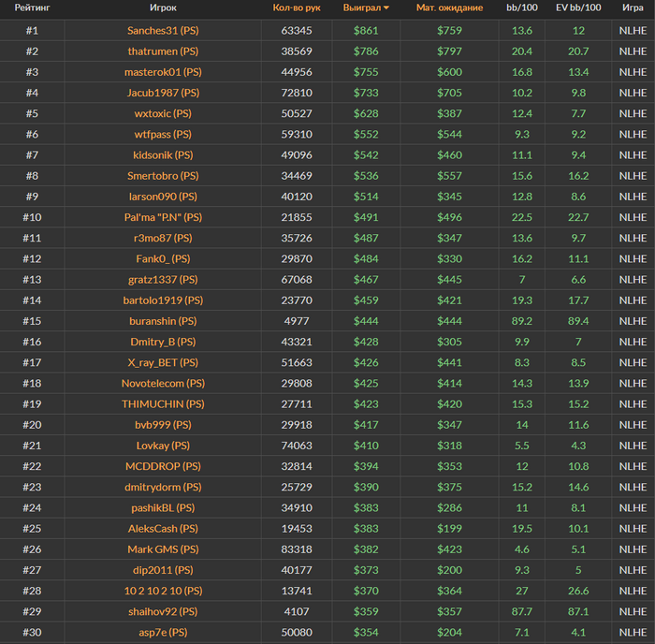Open player buranshin (PS) profile
This screenshot has height=644, width=655.
pos(163,321)
